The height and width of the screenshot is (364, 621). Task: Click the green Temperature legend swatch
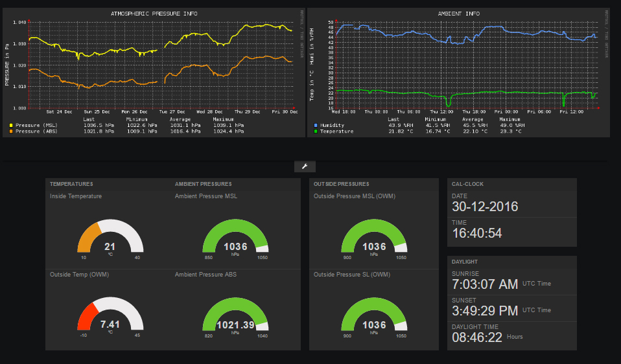pos(316,131)
